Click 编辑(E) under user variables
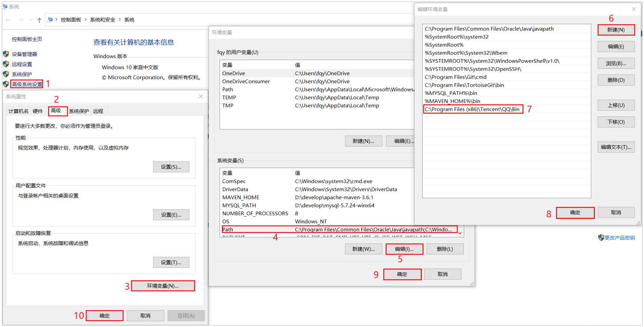 (x=401, y=141)
